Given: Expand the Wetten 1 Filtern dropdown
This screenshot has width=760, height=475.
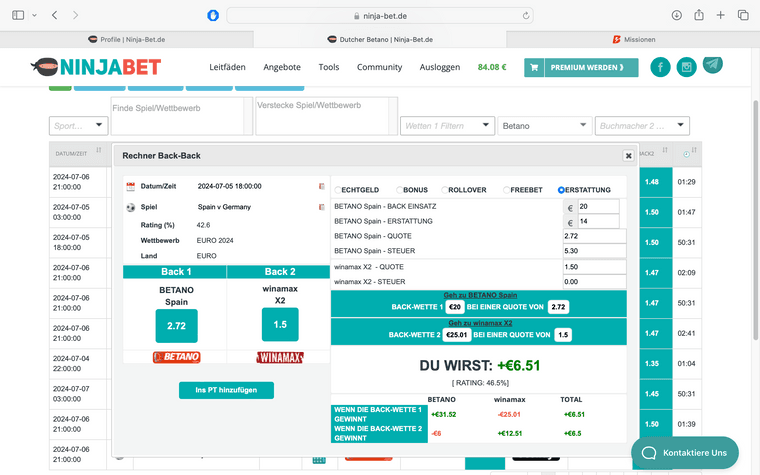Looking at the screenshot, I should (x=447, y=126).
